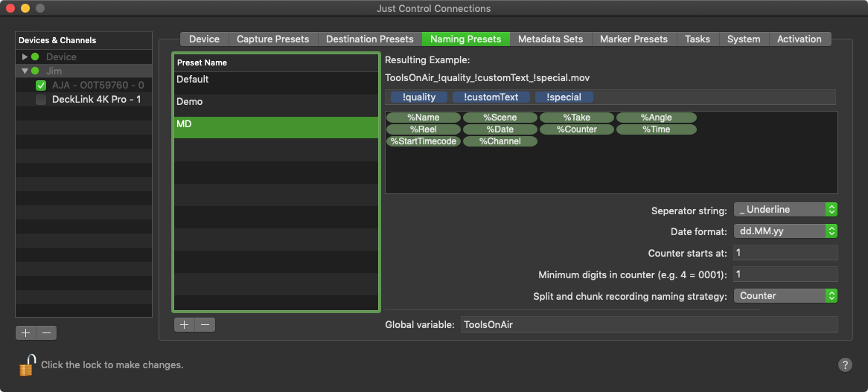Click the !customText token

pyautogui.click(x=491, y=97)
